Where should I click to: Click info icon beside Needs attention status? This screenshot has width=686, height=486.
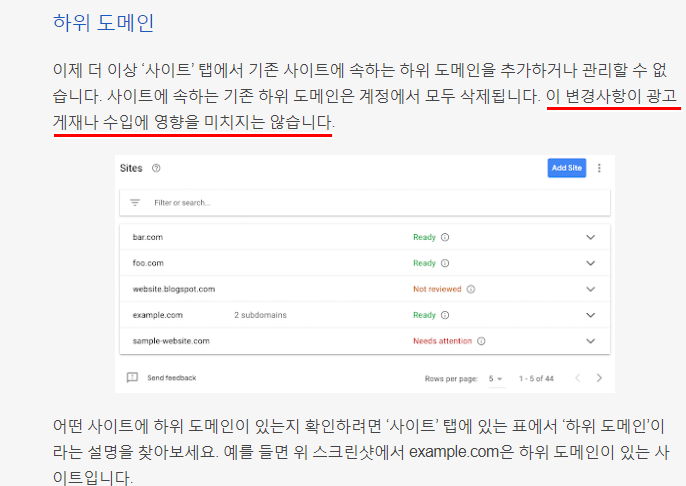point(481,341)
